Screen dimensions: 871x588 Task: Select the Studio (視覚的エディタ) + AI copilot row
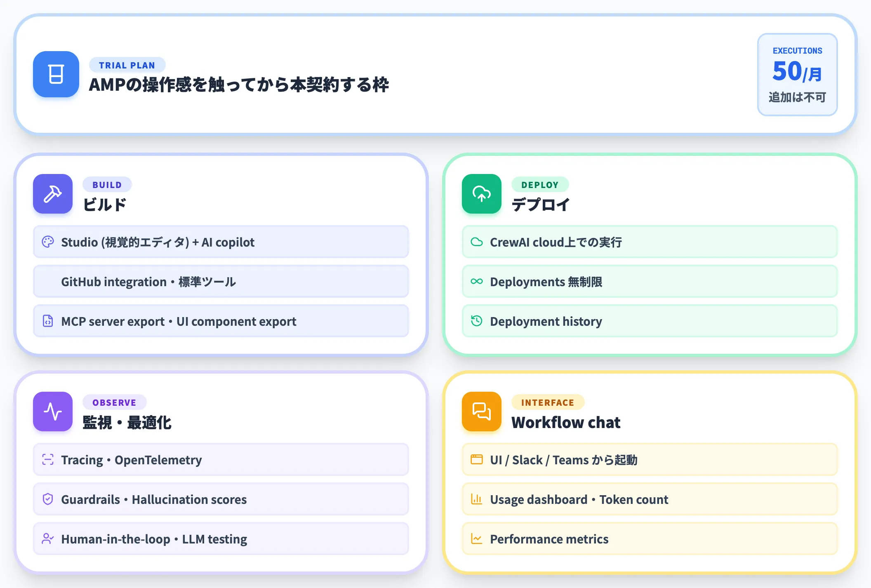(x=221, y=242)
